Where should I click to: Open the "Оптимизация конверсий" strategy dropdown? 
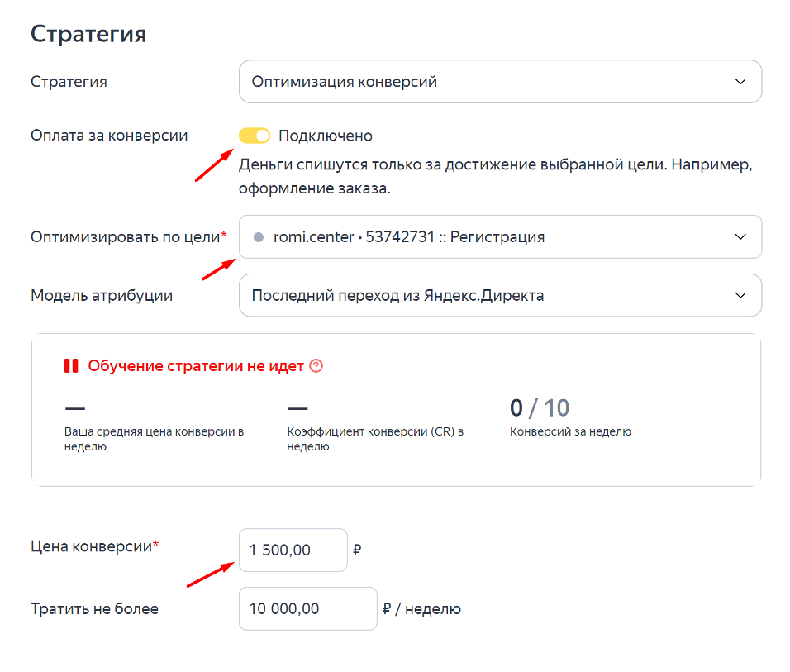coord(500,81)
